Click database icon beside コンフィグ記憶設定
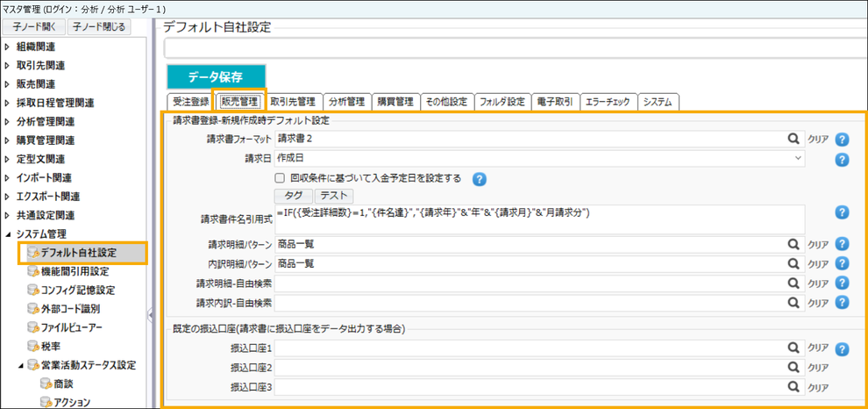Image resolution: width=868 pixels, height=409 pixels. 33,291
